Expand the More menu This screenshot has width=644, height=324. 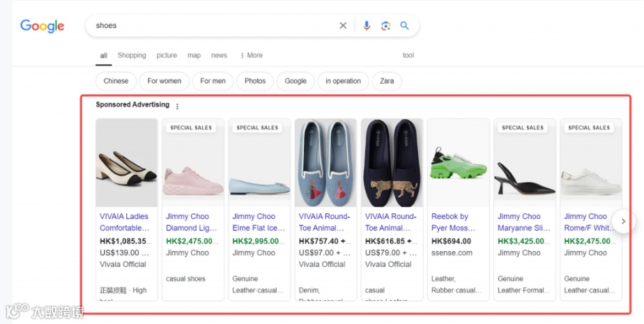coord(252,55)
